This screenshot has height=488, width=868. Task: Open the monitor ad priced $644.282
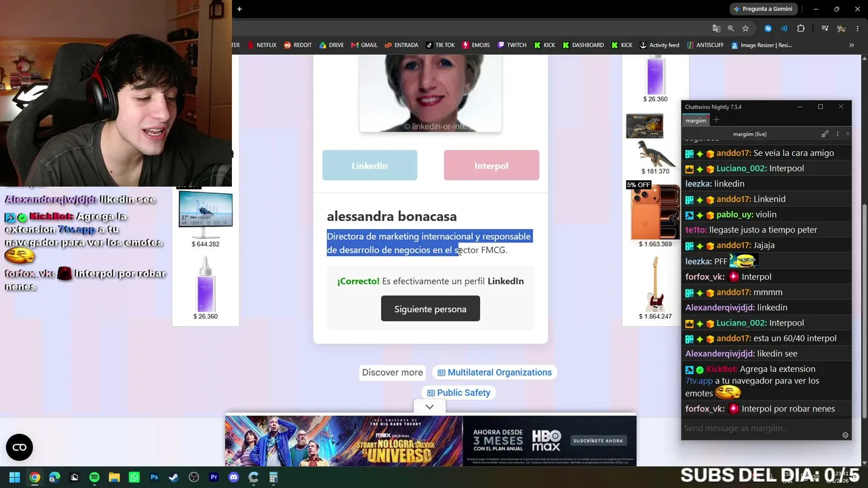pos(205,218)
